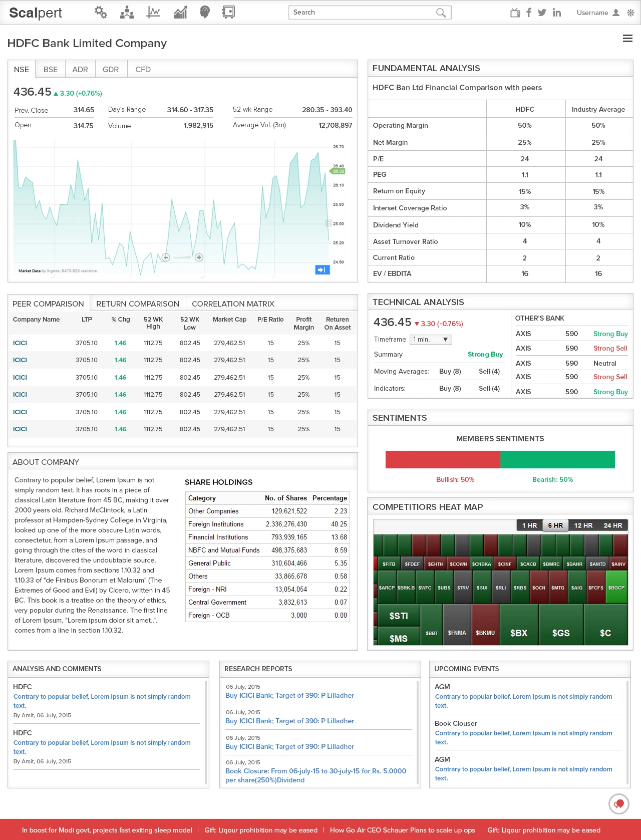Screen dimensions: 641x840
Task: Click the Username label
Action: pyautogui.click(x=592, y=13)
